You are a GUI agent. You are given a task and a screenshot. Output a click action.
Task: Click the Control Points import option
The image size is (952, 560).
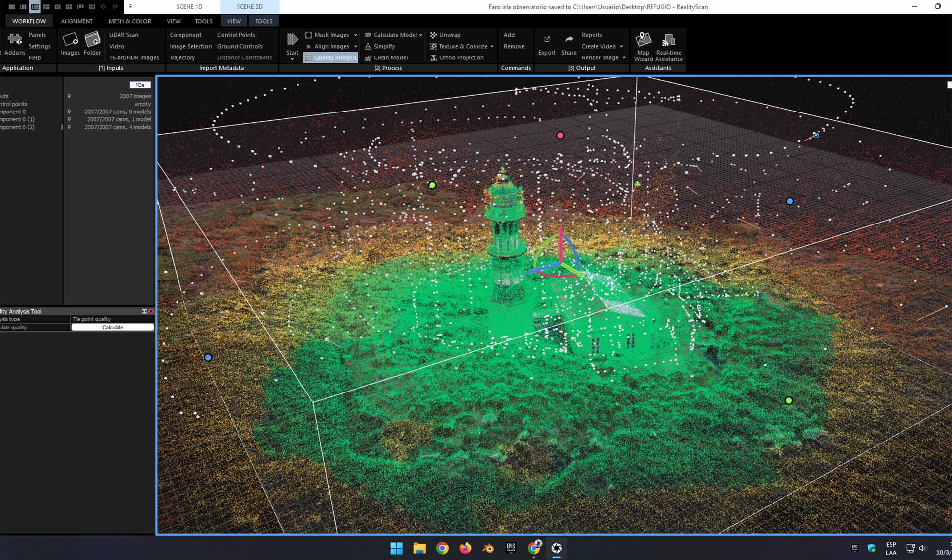click(236, 35)
